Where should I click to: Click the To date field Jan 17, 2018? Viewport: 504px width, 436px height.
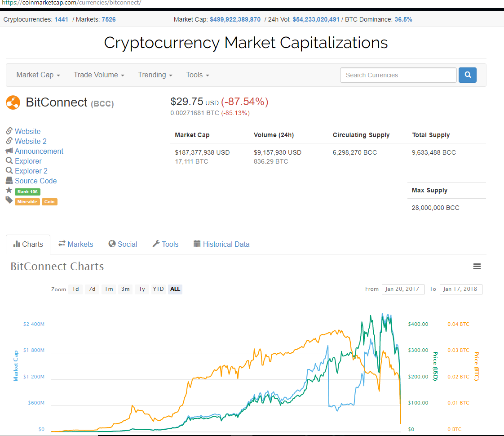[461, 289]
